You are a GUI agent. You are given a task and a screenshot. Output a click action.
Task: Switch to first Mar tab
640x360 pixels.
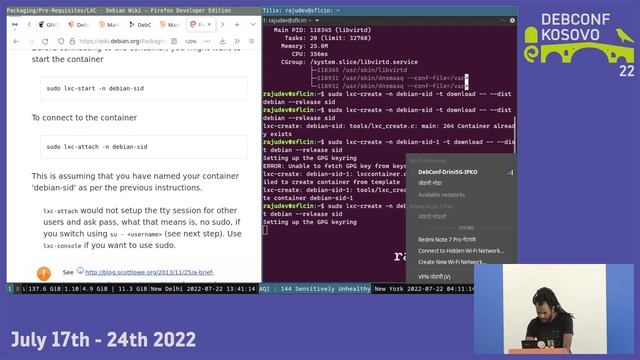click(x=109, y=25)
